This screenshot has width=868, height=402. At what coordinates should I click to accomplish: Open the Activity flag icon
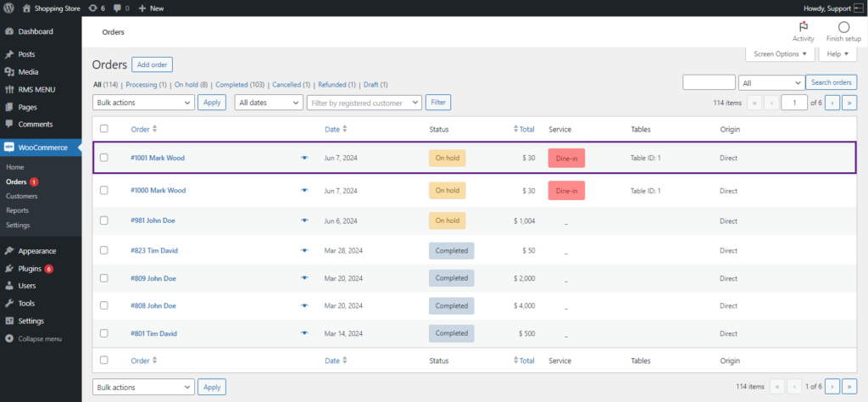coord(804,27)
